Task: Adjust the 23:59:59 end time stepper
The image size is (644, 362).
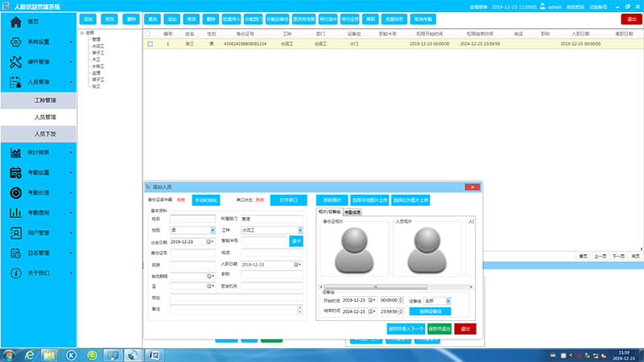Action: 401,311
